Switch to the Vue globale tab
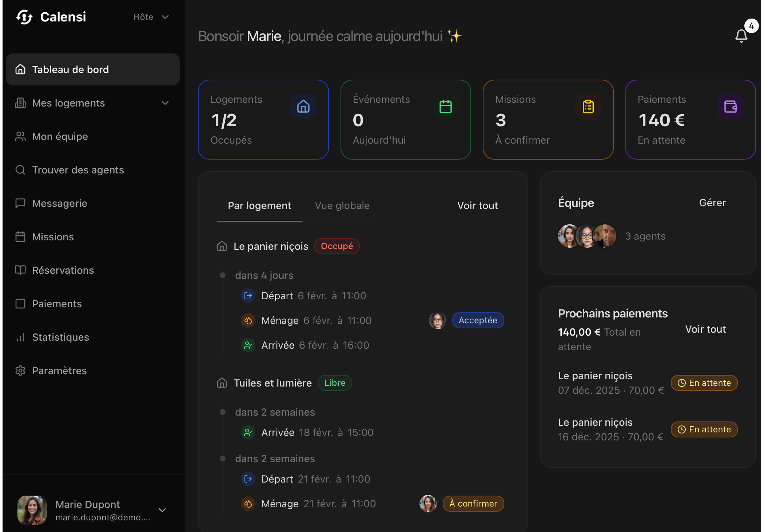Image resolution: width=764 pixels, height=532 pixels. click(x=342, y=205)
